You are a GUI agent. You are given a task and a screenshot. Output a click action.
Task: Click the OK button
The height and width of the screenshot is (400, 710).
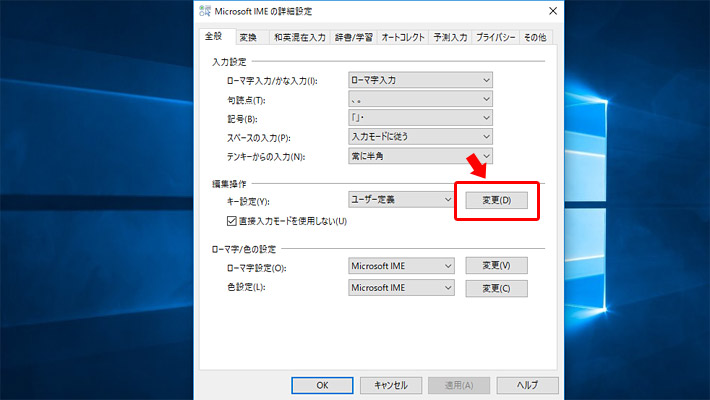(322, 384)
